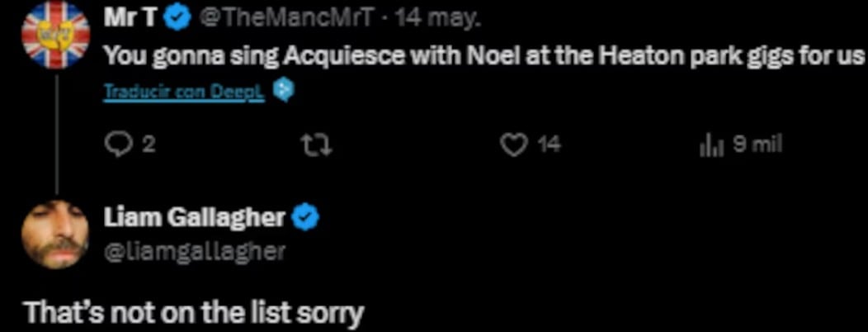868x332 pixels.
Task: Click the Mr T display name
Action: [130, 18]
